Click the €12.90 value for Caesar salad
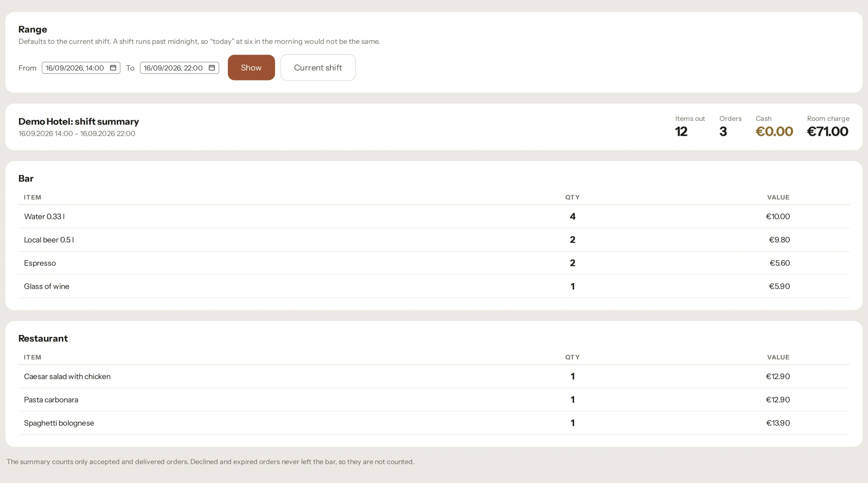This screenshot has height=483, width=868. (x=778, y=377)
